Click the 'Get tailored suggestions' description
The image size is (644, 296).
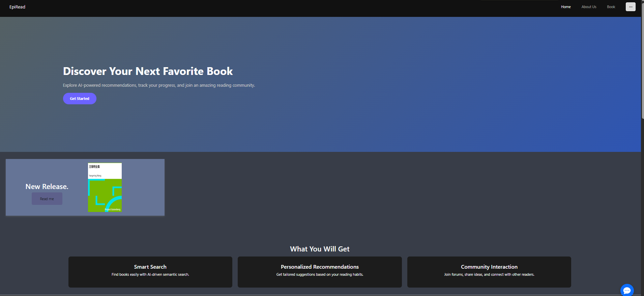click(x=320, y=274)
